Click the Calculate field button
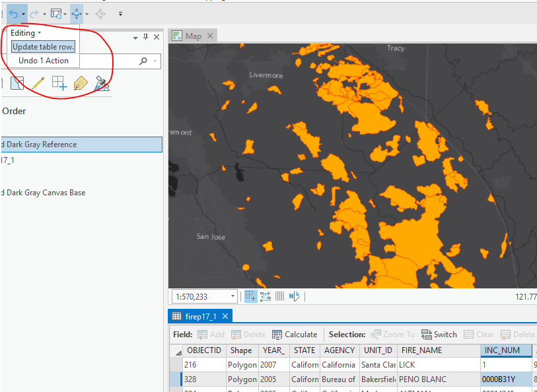 tap(295, 335)
